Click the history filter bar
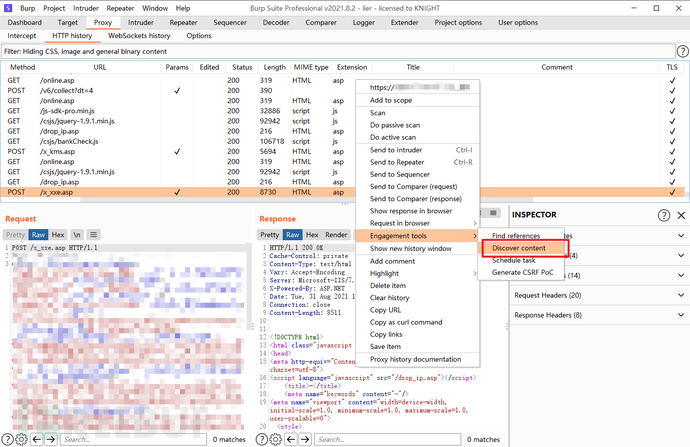Viewport: 690px width, 447px height. click(x=338, y=51)
